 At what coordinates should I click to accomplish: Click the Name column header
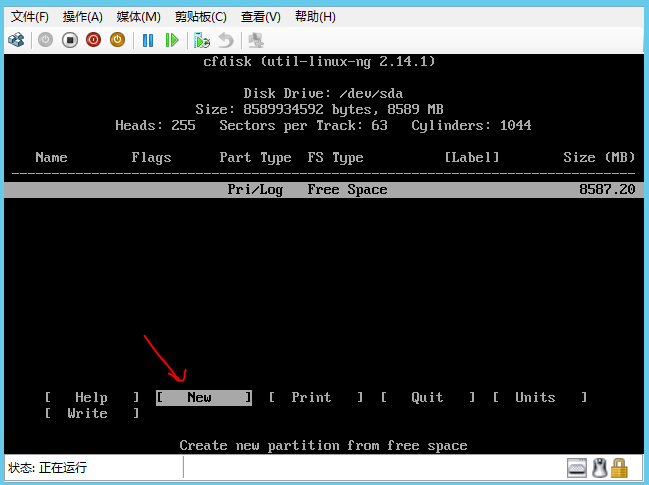[x=51, y=157]
